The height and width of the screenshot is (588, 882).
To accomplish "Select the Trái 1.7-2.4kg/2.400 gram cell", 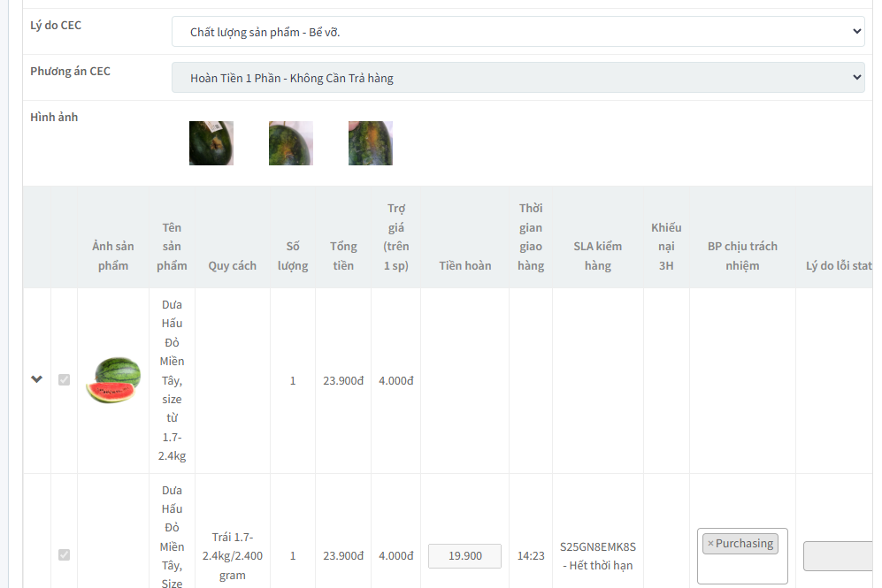I will (233, 556).
